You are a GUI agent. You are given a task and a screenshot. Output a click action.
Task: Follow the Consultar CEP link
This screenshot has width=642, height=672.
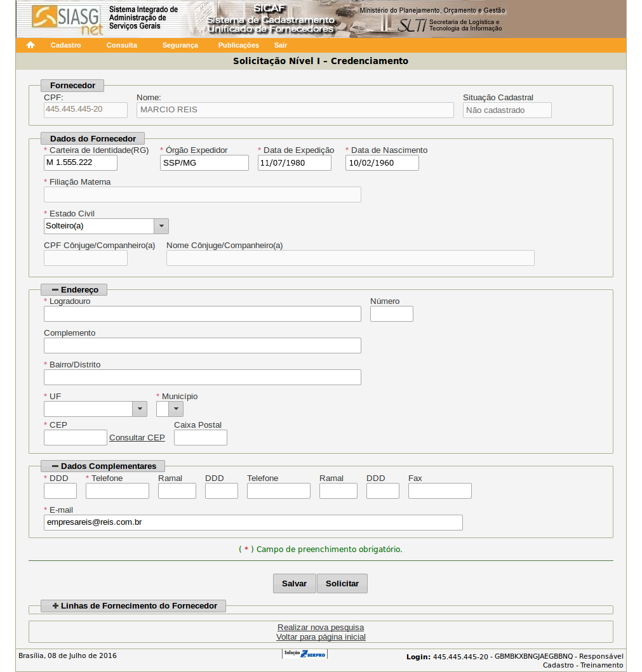137,438
